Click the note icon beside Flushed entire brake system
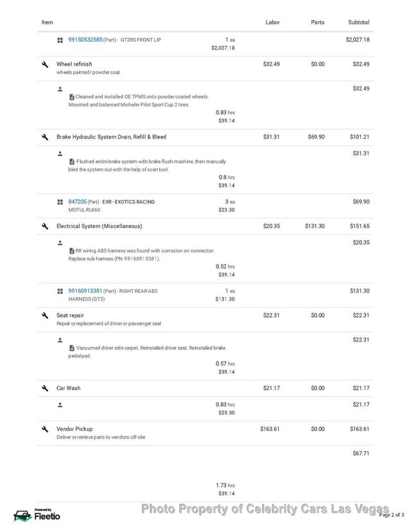The height and width of the screenshot is (532, 411). (71, 161)
